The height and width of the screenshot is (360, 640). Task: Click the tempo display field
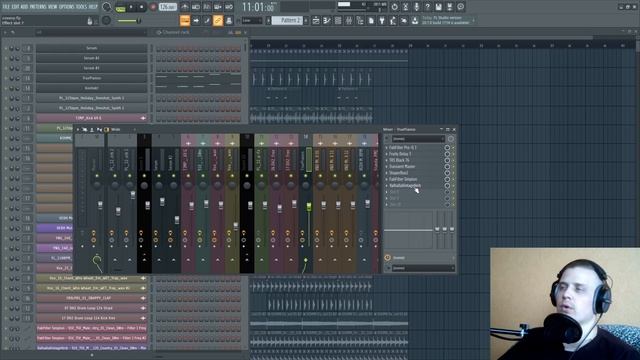pos(168,7)
